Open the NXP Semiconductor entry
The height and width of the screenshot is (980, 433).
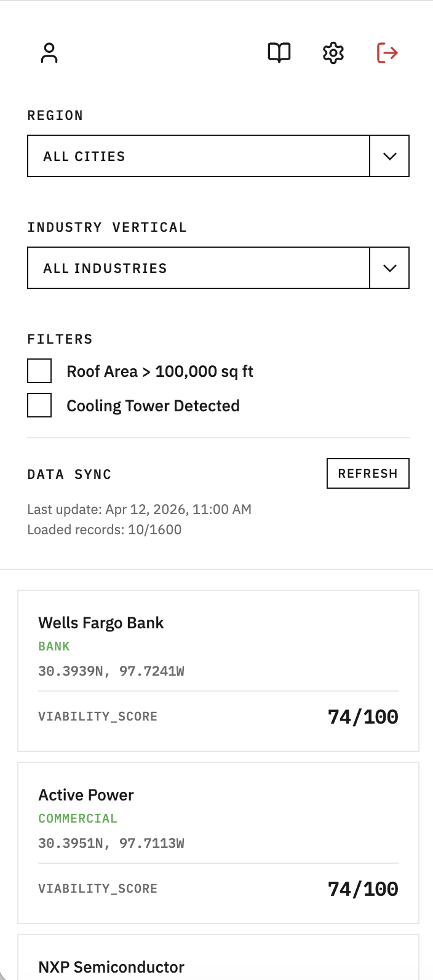point(111,967)
